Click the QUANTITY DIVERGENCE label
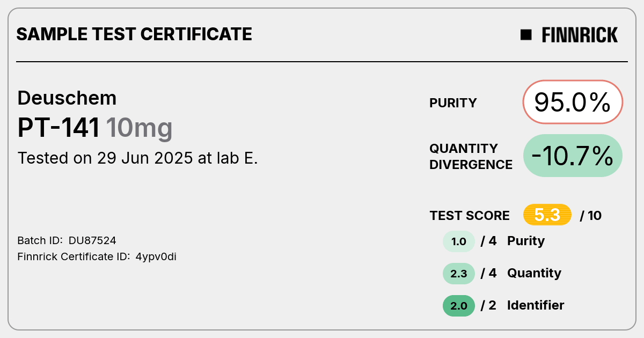 [x=471, y=156]
